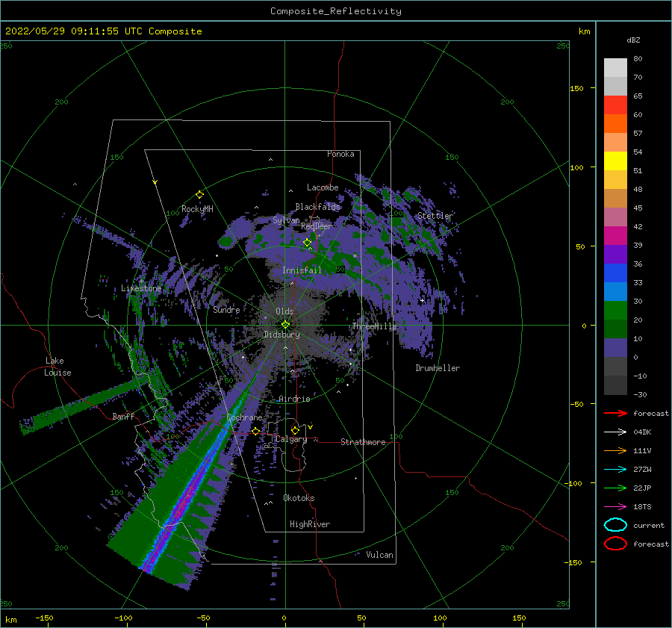Viewport: 672px width, 628px height.
Task: Click the dBZ legend heading
Action: (x=633, y=40)
